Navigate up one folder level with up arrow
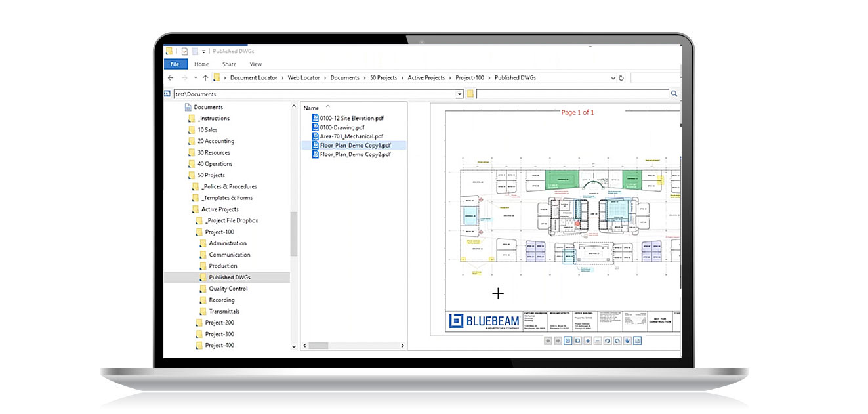This screenshot has width=868, height=414. pyautogui.click(x=205, y=78)
